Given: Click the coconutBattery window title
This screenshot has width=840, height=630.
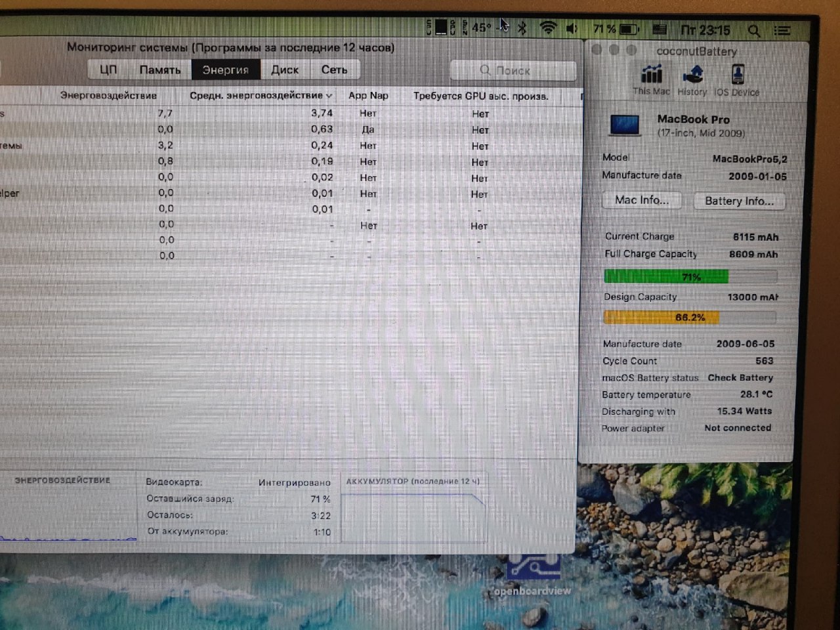Looking at the screenshot, I should (696, 51).
